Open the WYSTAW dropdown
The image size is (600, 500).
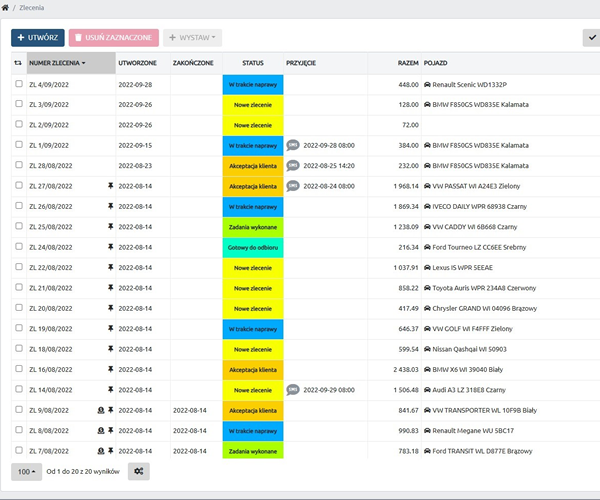[x=192, y=37]
